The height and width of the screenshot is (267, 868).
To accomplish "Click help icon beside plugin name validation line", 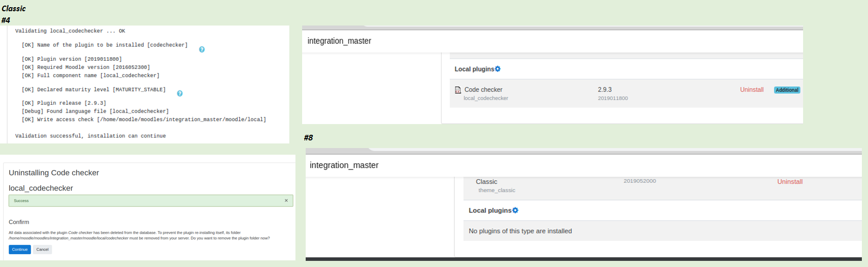I will 202,50.
